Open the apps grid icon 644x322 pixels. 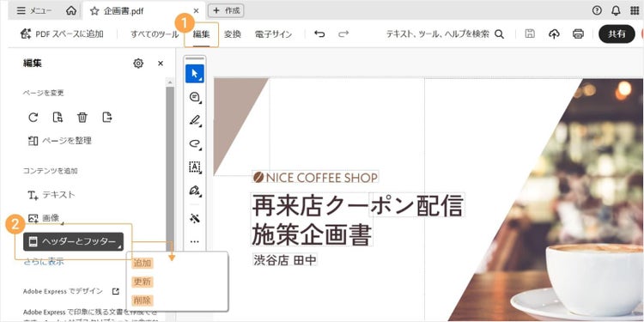pyautogui.click(x=635, y=10)
